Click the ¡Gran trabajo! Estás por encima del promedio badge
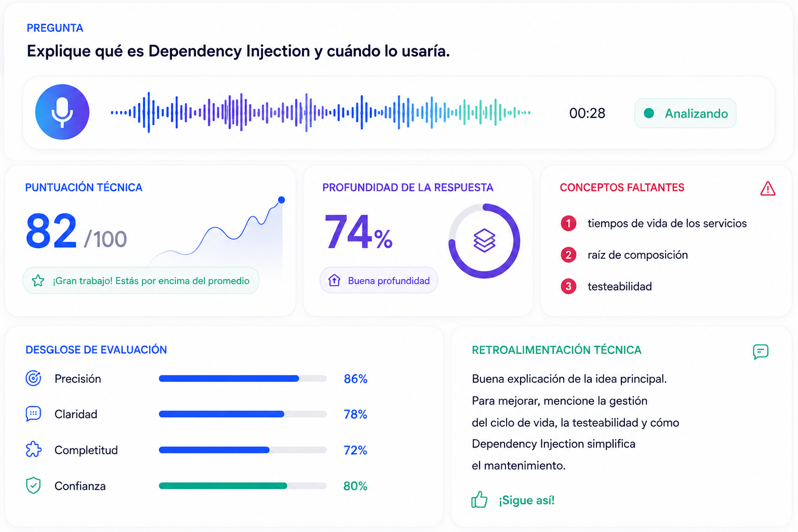This screenshot has width=798, height=532. (141, 281)
